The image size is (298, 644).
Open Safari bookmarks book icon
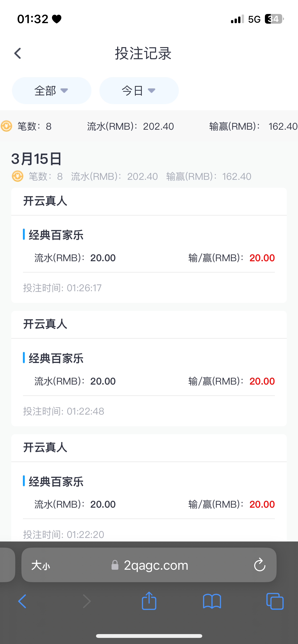pyautogui.click(x=212, y=601)
